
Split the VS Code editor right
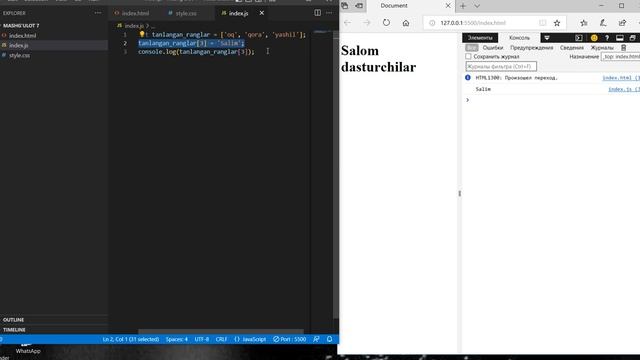pos(318,13)
